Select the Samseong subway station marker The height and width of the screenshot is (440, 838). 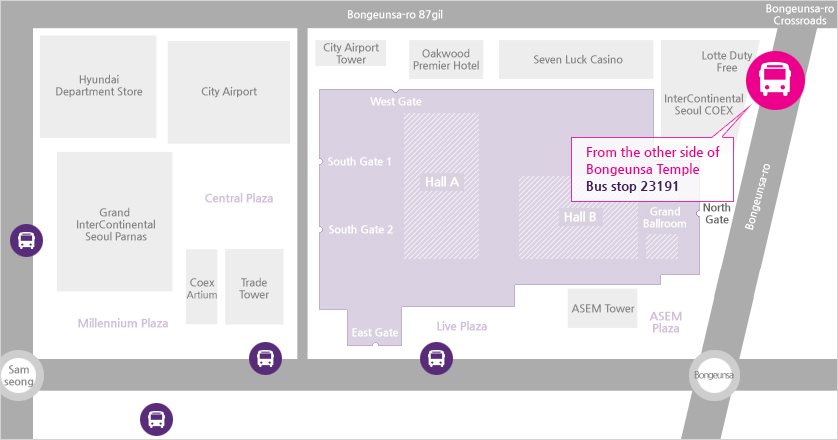[18, 375]
